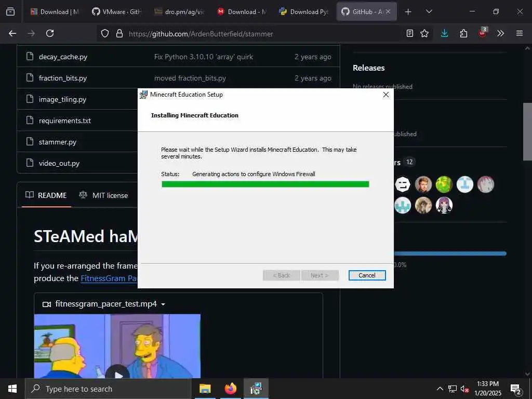This screenshot has height=399, width=532.
Task: Switch to the 'Download Pyt' tab
Action: click(x=304, y=11)
